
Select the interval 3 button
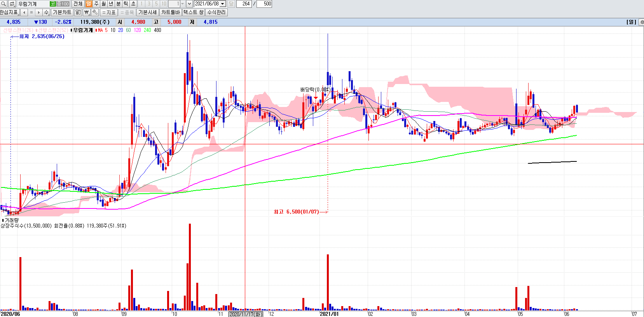pos(149,4)
